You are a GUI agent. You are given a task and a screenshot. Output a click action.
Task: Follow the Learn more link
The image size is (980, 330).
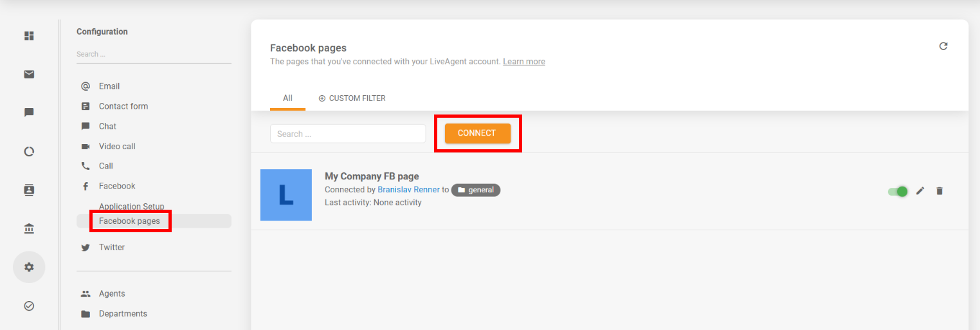click(524, 62)
